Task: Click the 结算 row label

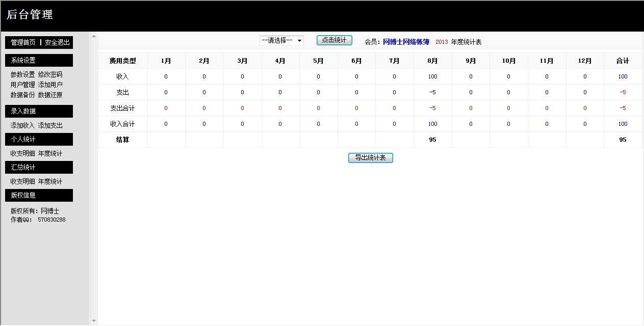Action: click(123, 140)
